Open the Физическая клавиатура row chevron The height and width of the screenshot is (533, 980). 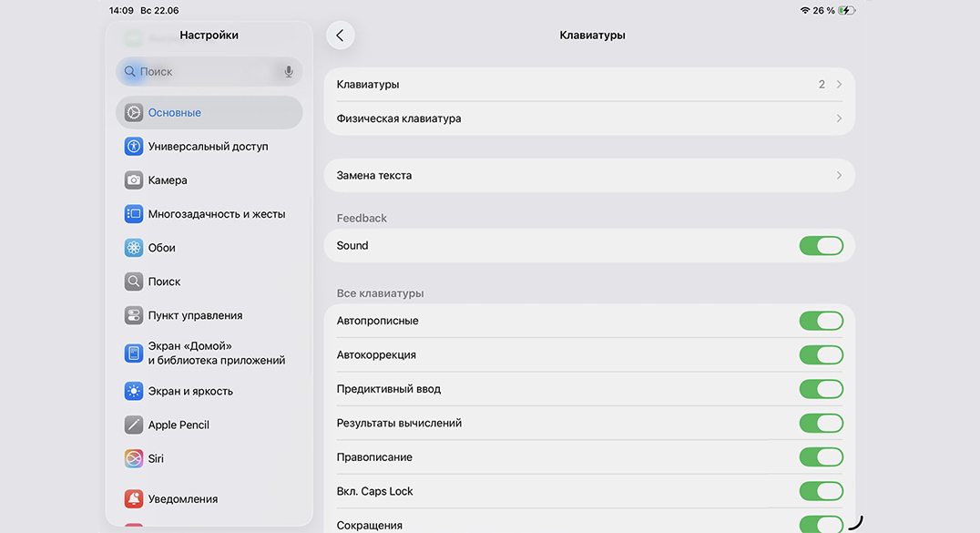(839, 118)
